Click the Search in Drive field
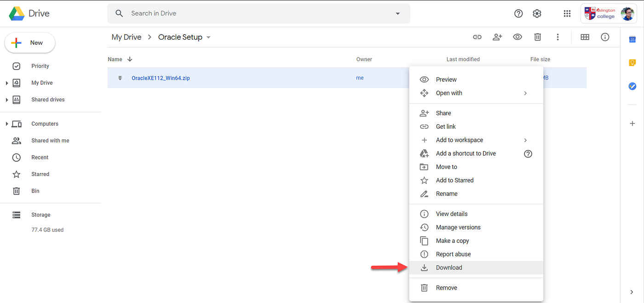Image resolution: width=644 pixels, height=303 pixels. click(259, 13)
